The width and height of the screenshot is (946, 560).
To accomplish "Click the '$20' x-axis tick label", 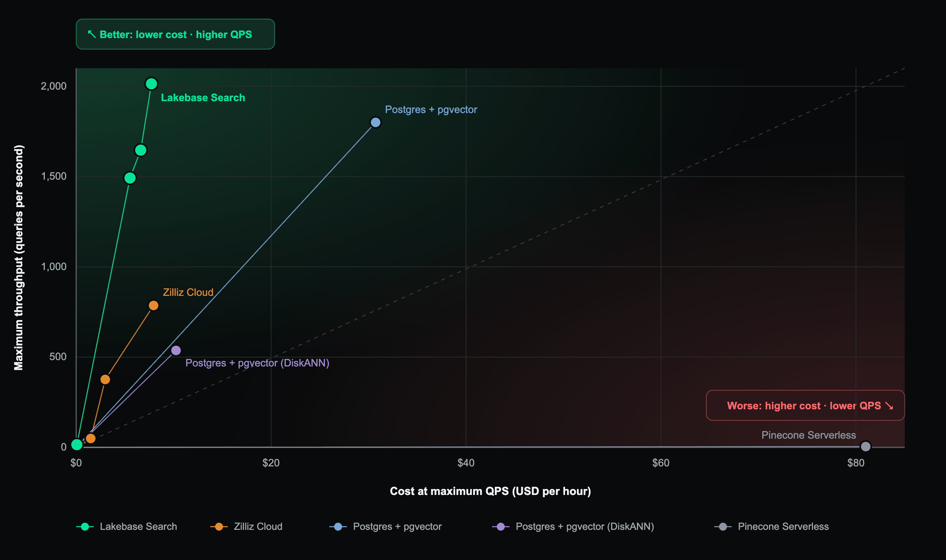I will 271,463.
